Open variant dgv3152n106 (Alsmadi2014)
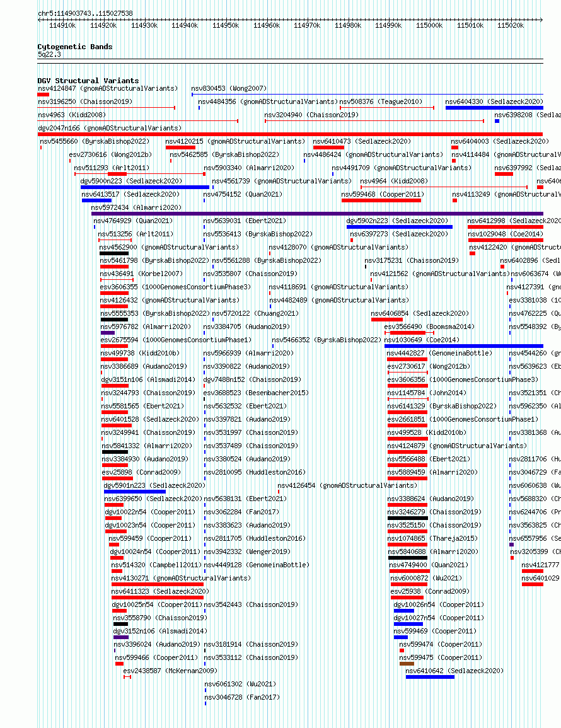This screenshot has width=561, height=728. (160, 631)
